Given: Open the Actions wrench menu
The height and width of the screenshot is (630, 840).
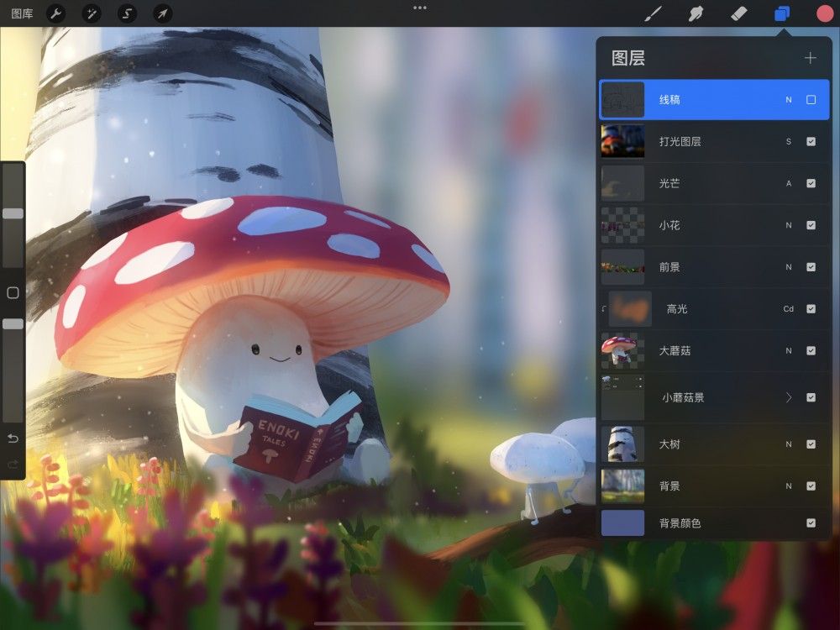Looking at the screenshot, I should [55, 13].
